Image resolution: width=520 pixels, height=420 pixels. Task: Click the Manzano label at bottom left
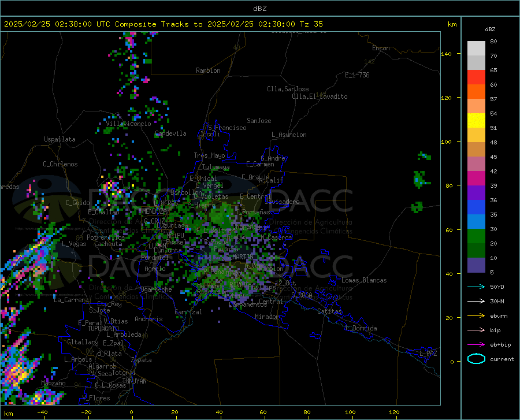[x=53, y=383]
